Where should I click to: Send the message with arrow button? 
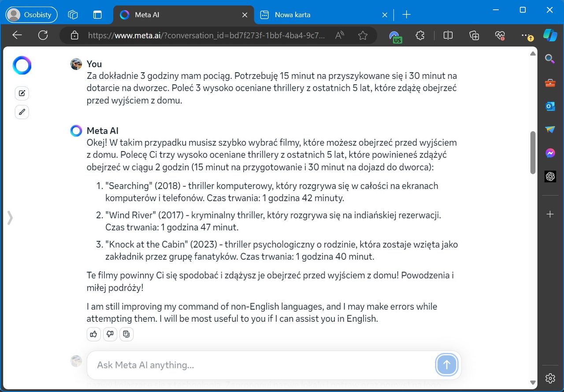[447, 365]
